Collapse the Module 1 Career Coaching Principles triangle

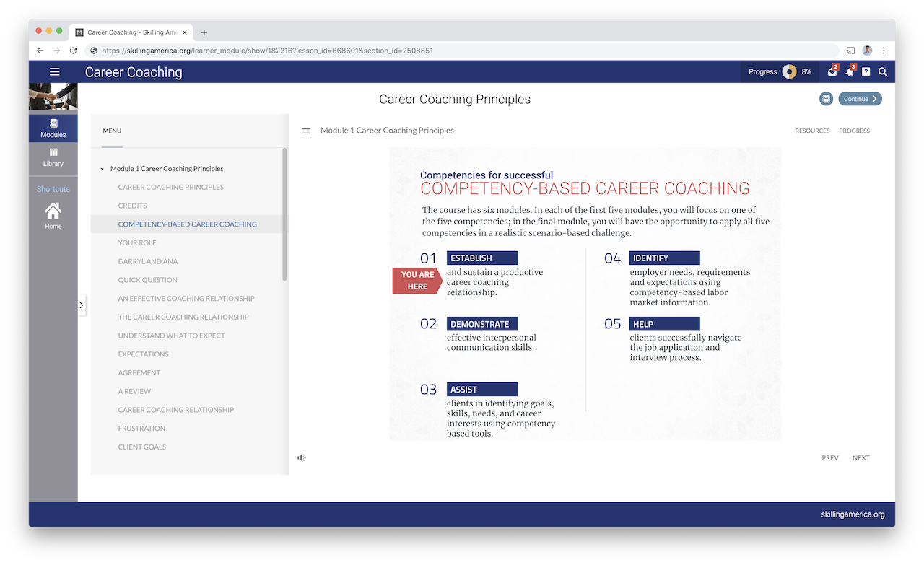pyautogui.click(x=102, y=168)
